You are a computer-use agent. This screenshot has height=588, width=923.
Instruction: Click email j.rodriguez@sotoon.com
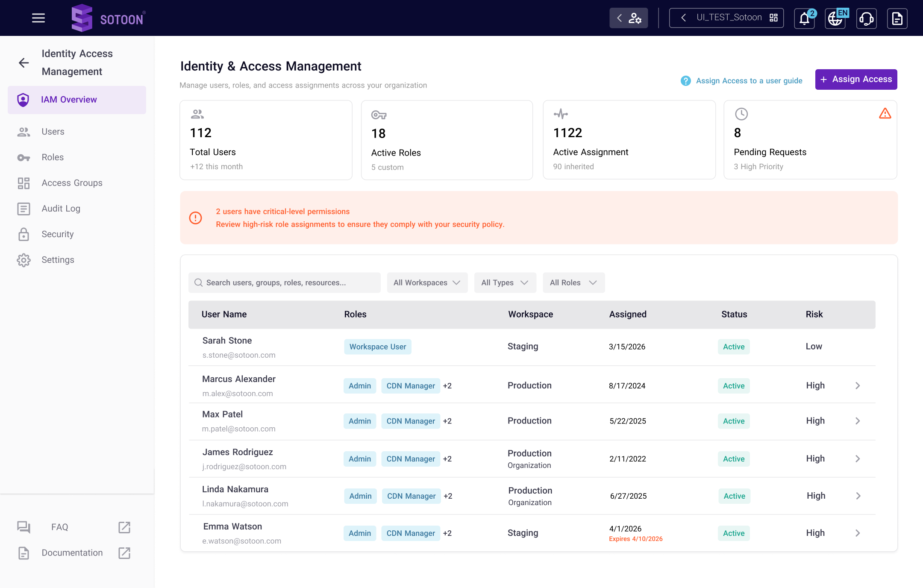tap(244, 467)
